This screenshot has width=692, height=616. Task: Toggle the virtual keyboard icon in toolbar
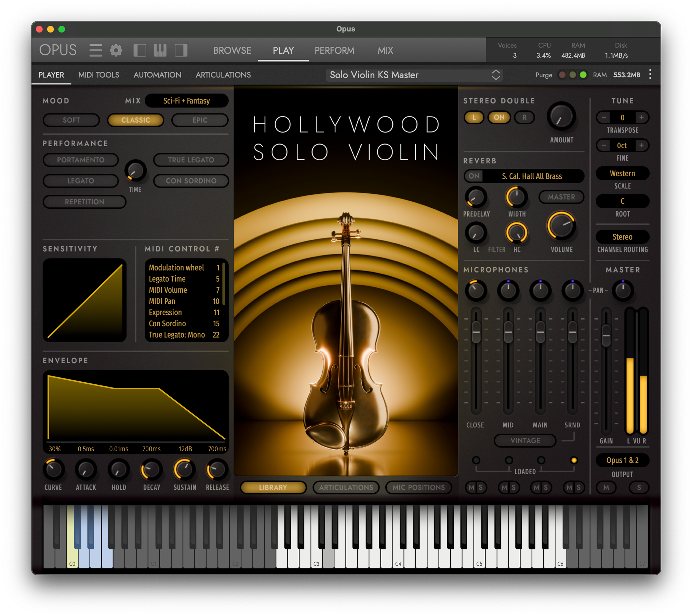[x=159, y=50]
